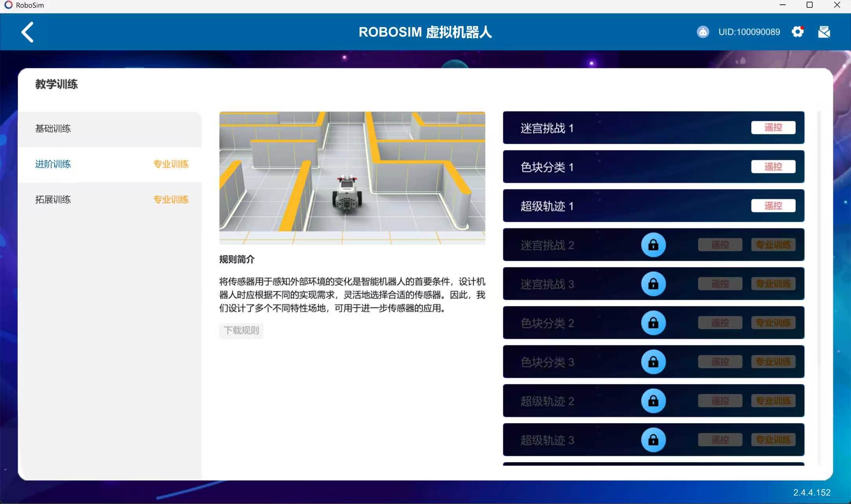Screen dimensions: 851x504
Task: Click 专业训练 button for 超级轨迹 3
Action: click(773, 440)
